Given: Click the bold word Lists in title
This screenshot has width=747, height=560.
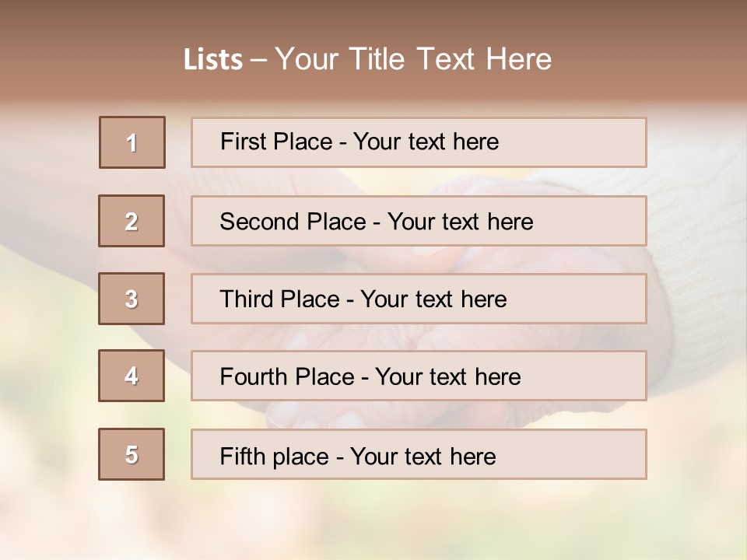Looking at the screenshot, I should click(x=213, y=60).
